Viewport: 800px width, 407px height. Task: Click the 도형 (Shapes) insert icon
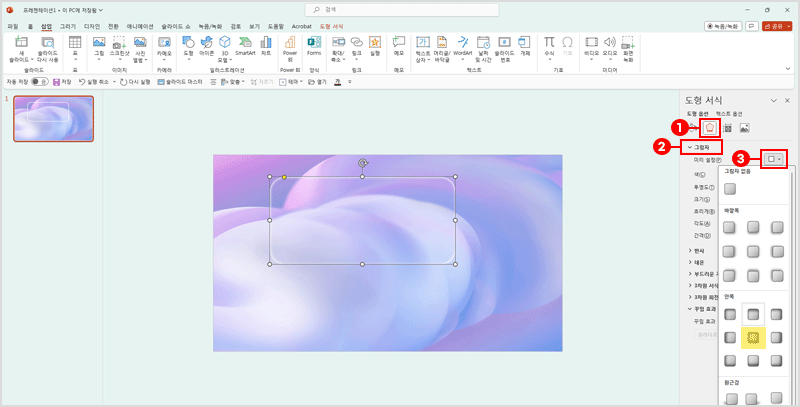[188, 43]
